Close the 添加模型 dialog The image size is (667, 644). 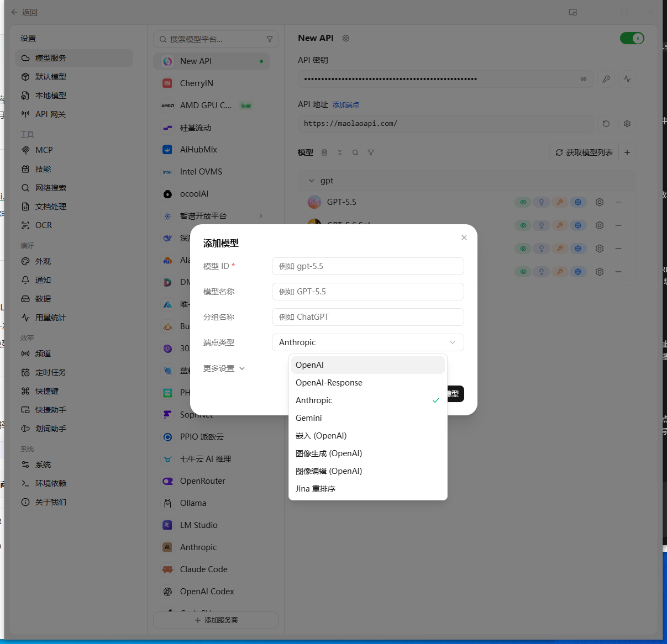tap(464, 237)
